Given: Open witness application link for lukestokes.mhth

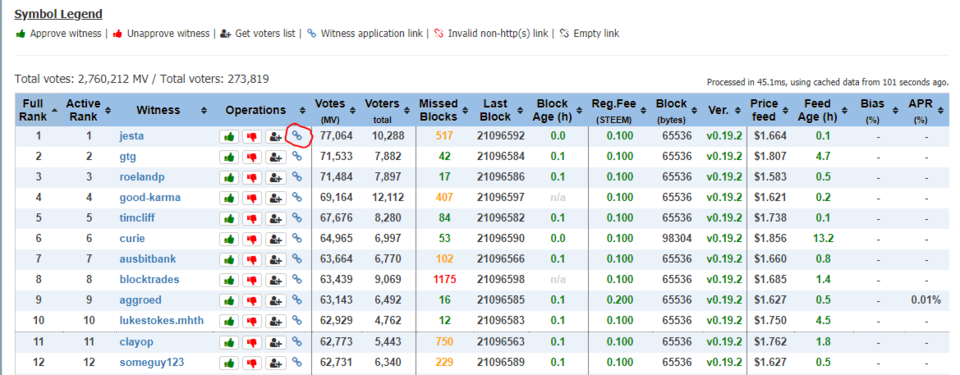Looking at the screenshot, I should (x=298, y=320).
